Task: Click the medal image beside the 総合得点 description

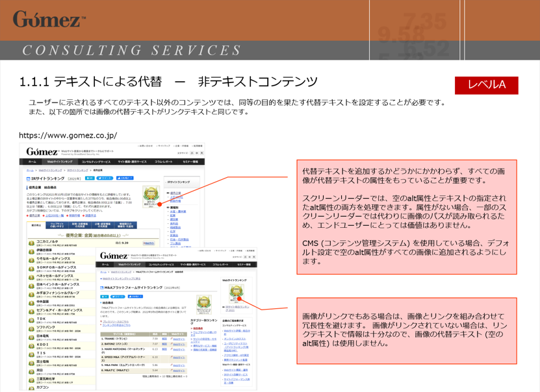Action: (x=204, y=305)
